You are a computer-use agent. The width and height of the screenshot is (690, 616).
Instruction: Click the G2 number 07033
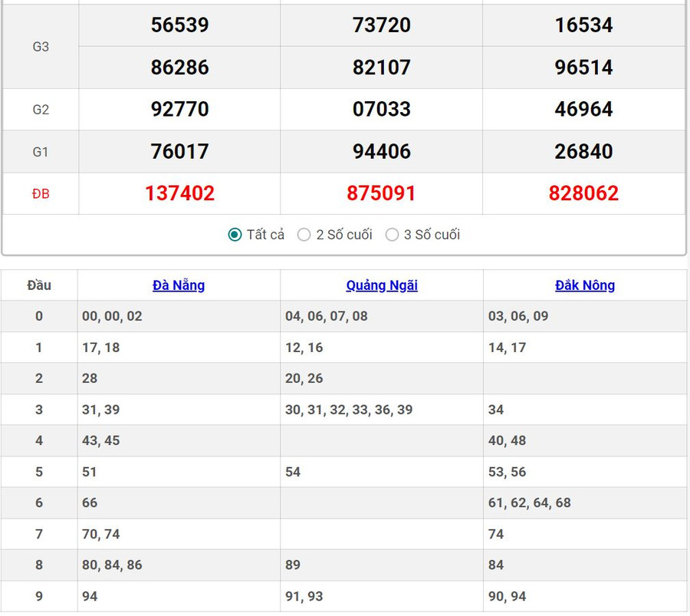click(x=381, y=109)
